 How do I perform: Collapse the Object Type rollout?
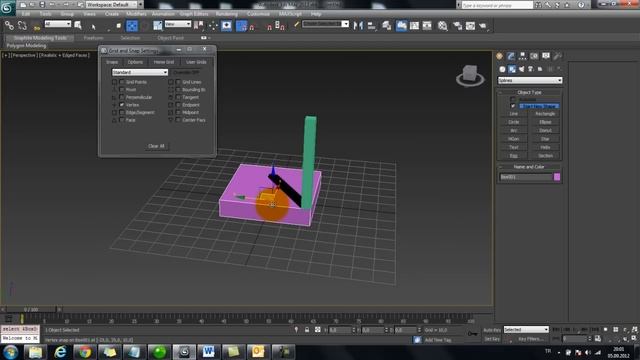click(x=529, y=92)
